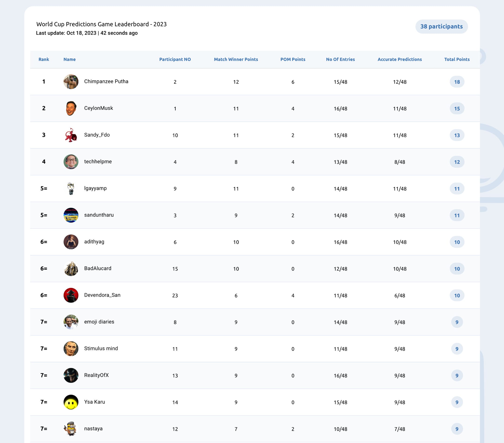Screen dimensions: 504x443
Task: Select techhelpme's avatar image
Action: 71,162
